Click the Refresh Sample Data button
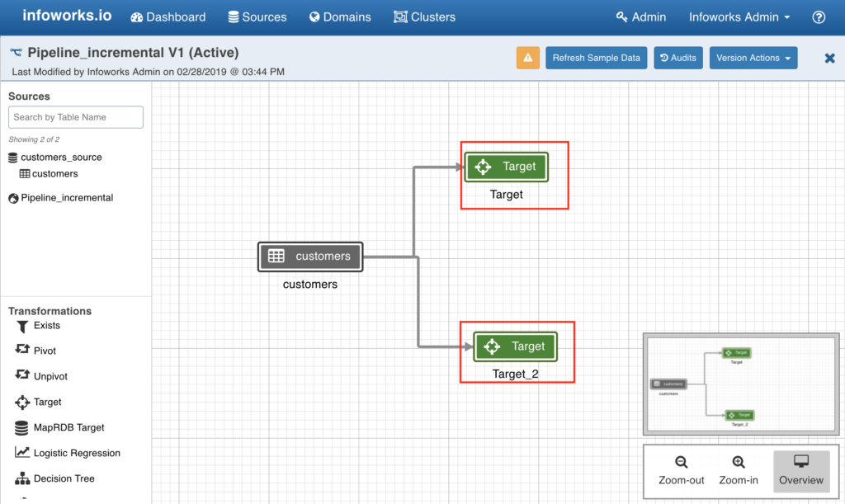The image size is (845, 504). pyautogui.click(x=596, y=58)
